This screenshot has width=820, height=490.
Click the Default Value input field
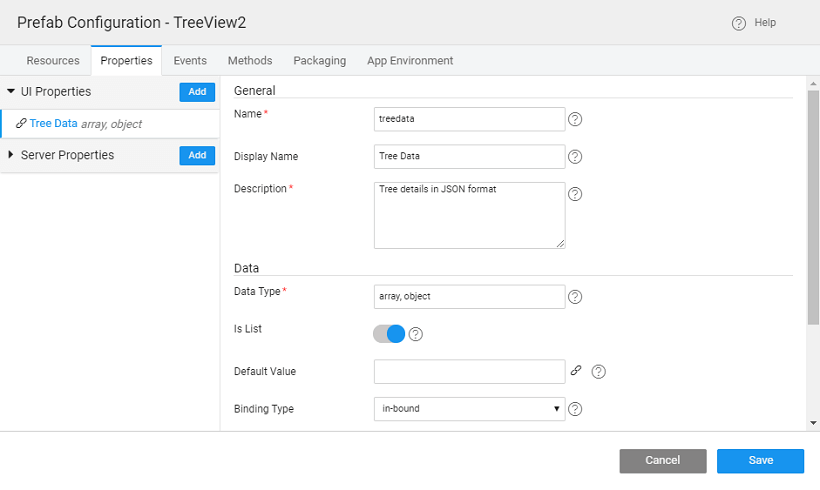pos(469,371)
